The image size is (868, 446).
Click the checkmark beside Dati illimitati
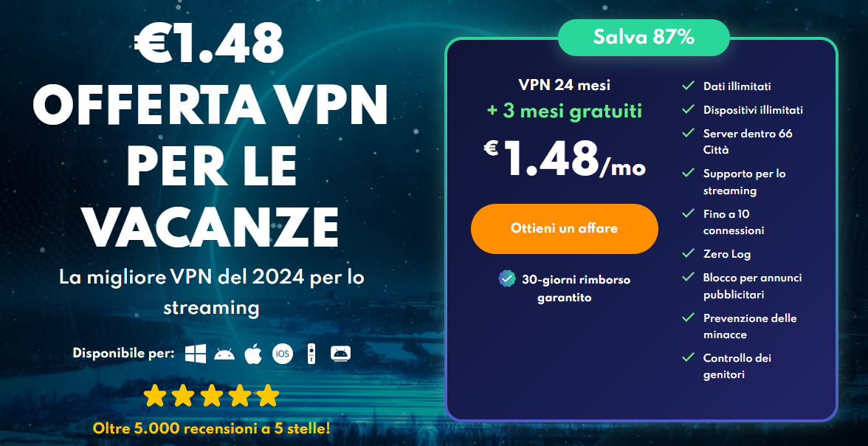pos(688,86)
